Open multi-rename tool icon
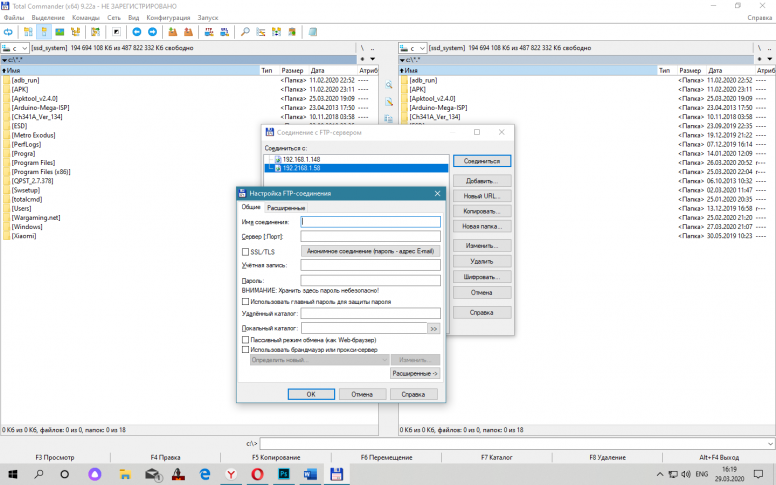The image size is (776, 485). click(261, 32)
